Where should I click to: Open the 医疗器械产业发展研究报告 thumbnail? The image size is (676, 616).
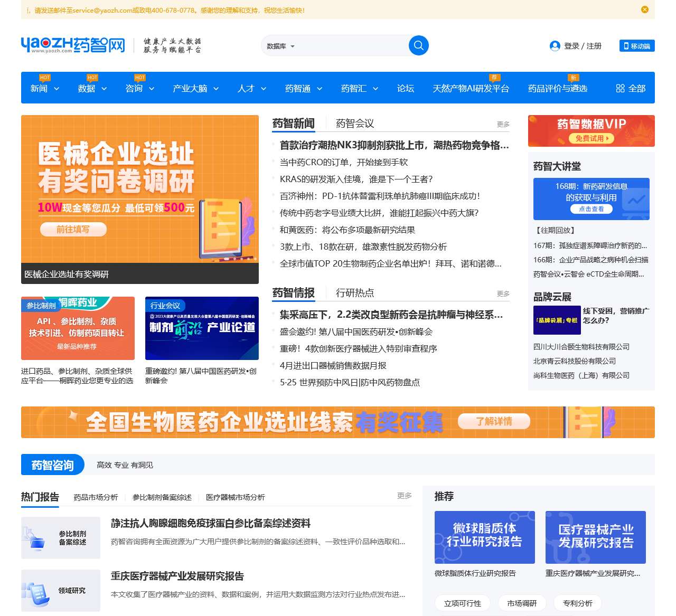[596, 537]
